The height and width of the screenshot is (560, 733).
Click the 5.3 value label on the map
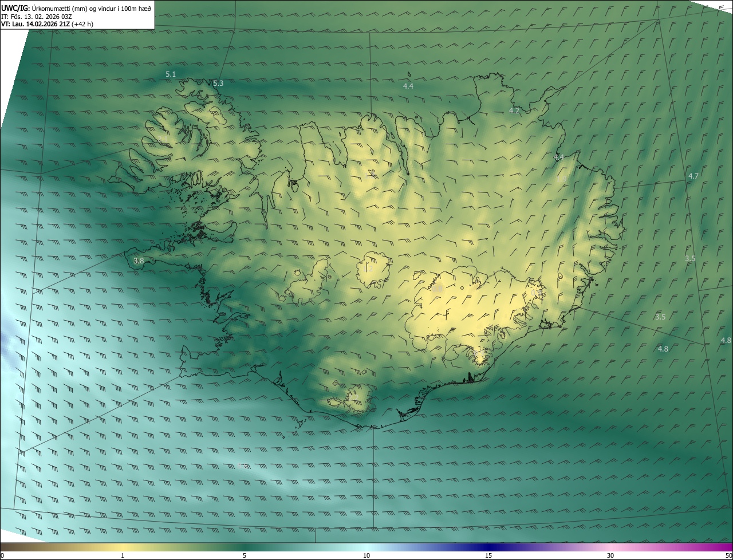click(218, 84)
